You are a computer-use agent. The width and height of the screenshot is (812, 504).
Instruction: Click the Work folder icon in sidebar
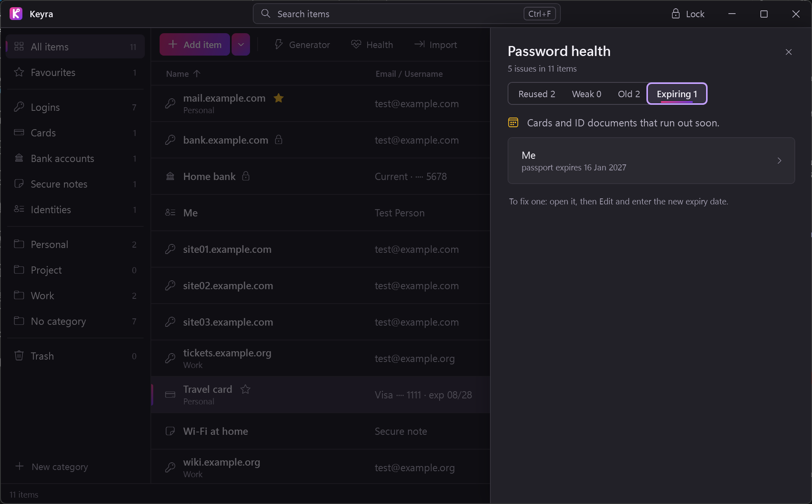[x=19, y=296]
